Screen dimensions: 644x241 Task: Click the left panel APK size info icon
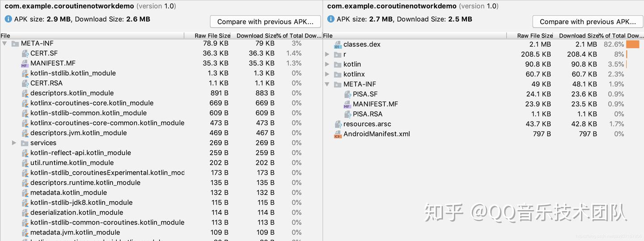(x=8, y=19)
